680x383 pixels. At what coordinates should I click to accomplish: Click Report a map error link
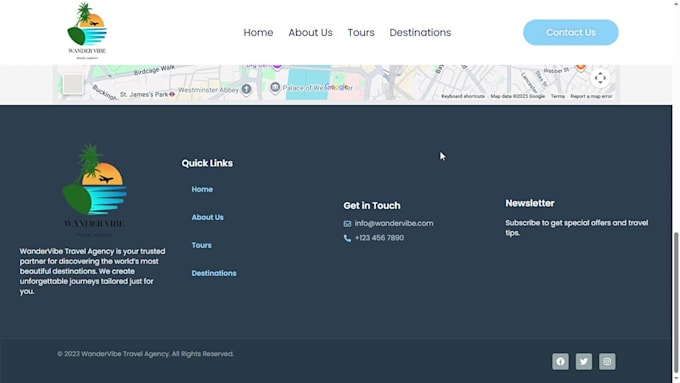(591, 96)
